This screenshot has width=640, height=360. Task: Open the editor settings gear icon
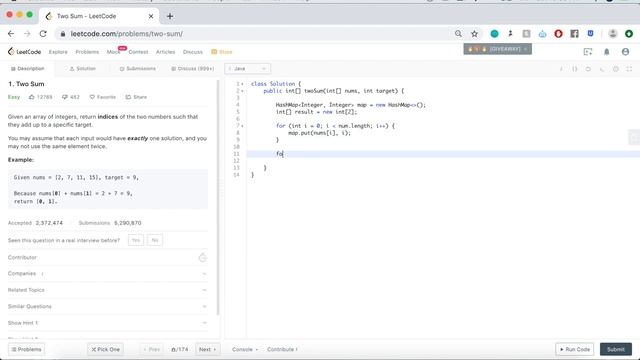click(616, 69)
